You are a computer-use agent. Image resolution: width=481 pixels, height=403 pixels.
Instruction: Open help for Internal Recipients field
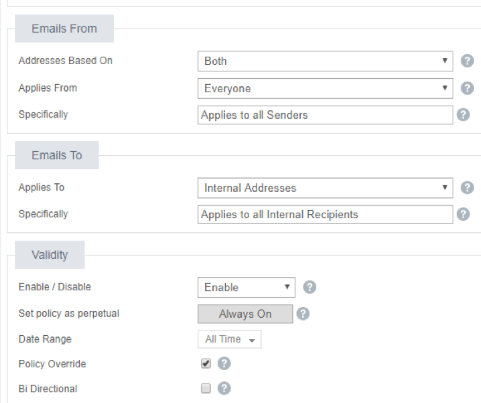tap(463, 214)
